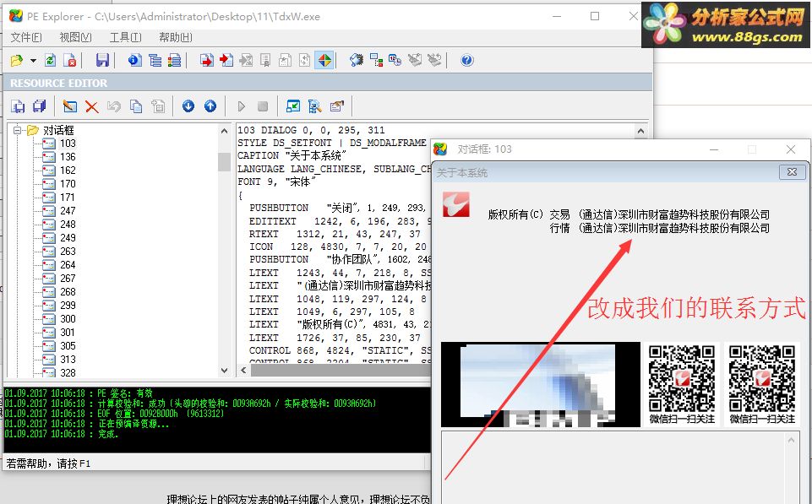This screenshot has width=812, height=504.
Task: Select dialog resource 247 in the tree
Action: click(68, 210)
